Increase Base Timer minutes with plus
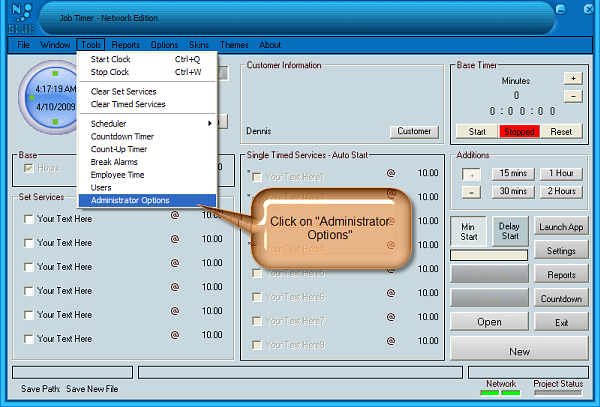This screenshot has height=407, width=600. click(573, 78)
